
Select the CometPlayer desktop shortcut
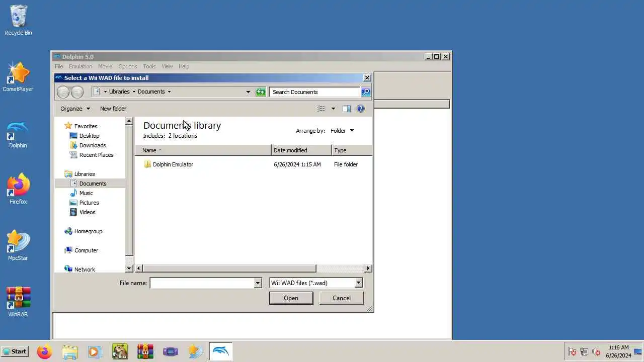point(18,77)
